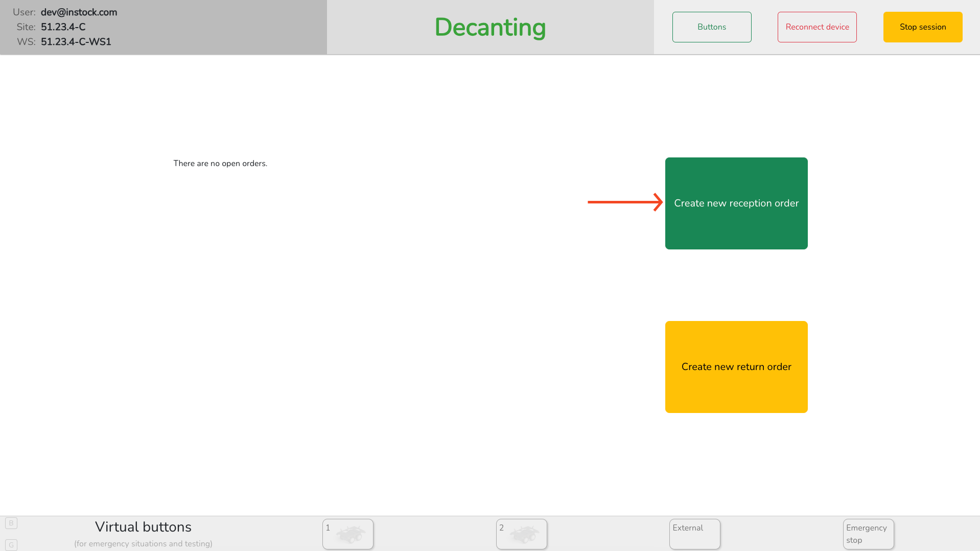The width and height of the screenshot is (980, 551).
Task: Click the small B key indicator
Action: pos(11,523)
